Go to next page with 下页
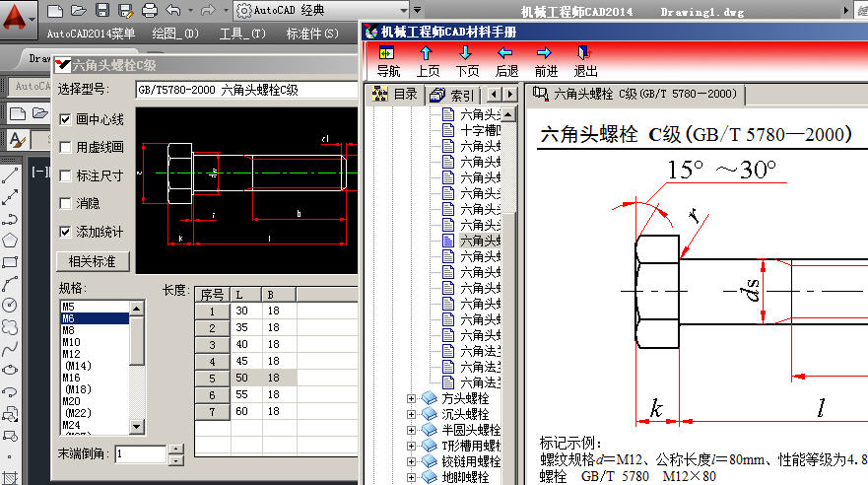Image resolution: width=868 pixels, height=485 pixels. click(467, 60)
